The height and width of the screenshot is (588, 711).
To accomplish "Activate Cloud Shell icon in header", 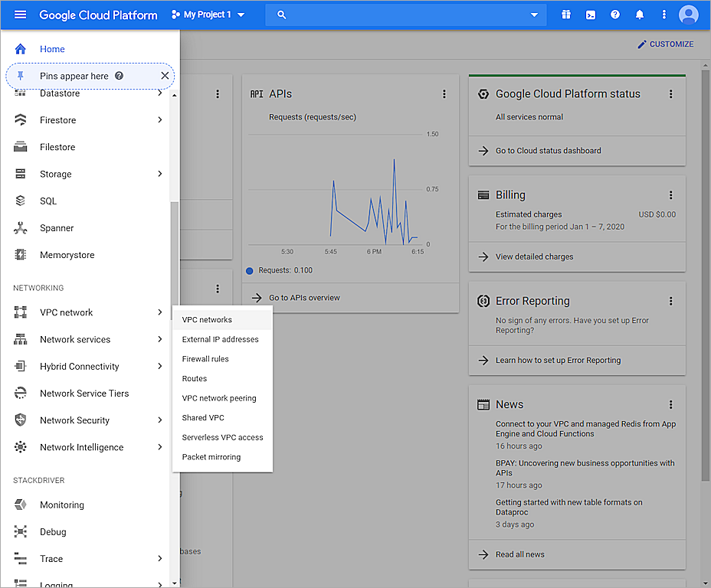I will tap(591, 15).
